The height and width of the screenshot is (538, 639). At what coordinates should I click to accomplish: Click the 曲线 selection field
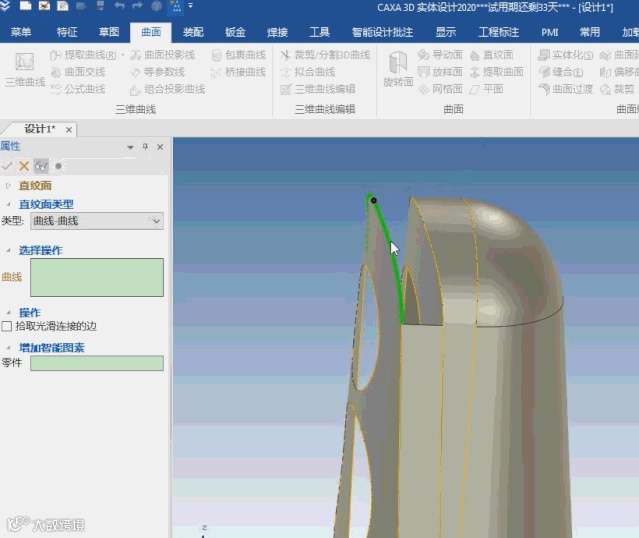(97, 277)
